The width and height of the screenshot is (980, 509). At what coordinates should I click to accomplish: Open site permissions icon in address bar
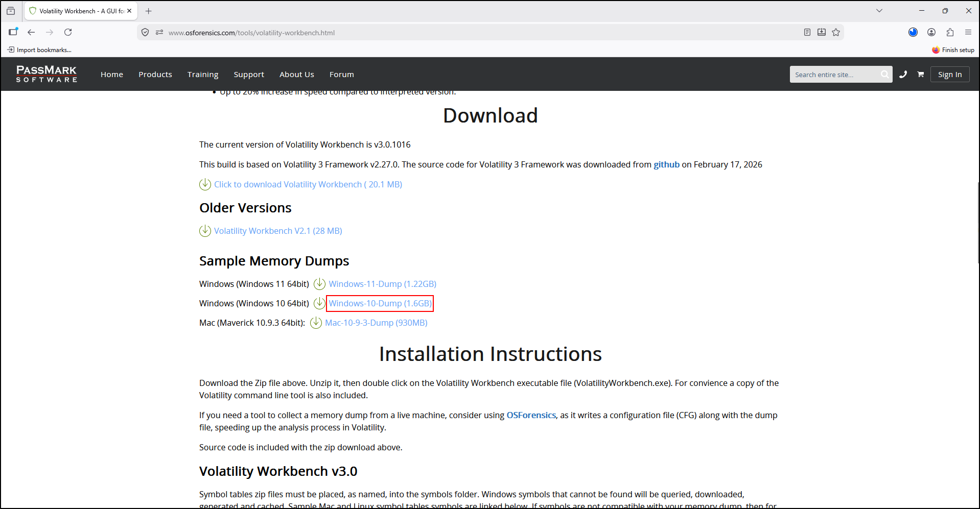click(159, 32)
